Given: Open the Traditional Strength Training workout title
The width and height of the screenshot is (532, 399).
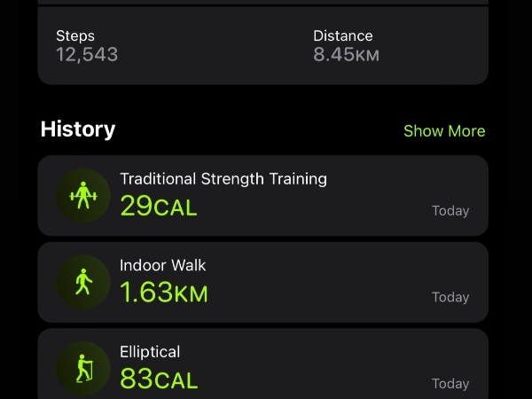Looking at the screenshot, I should (x=223, y=179).
